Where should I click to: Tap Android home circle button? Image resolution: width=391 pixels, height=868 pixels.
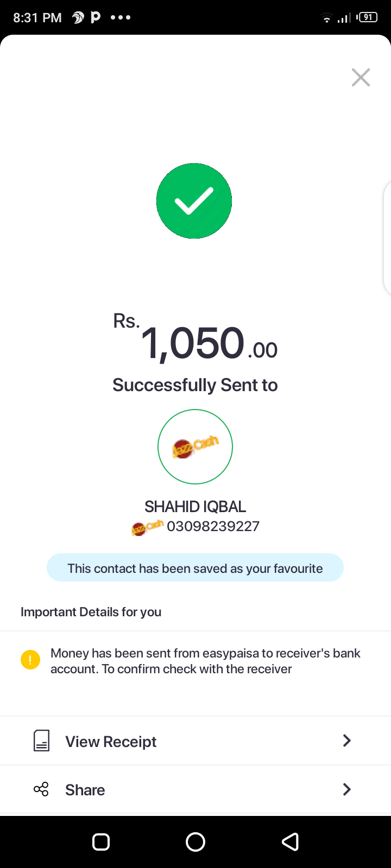(195, 842)
